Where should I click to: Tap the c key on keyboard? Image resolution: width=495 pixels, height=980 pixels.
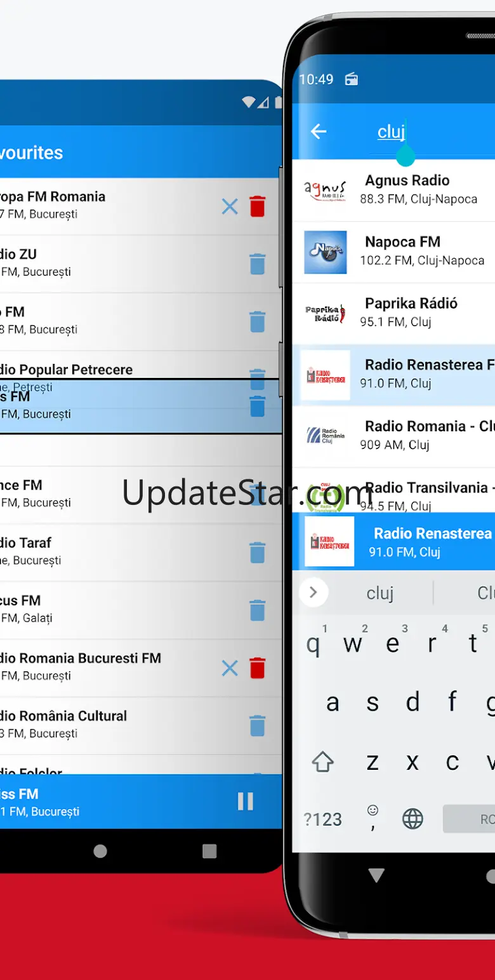pos(452,762)
